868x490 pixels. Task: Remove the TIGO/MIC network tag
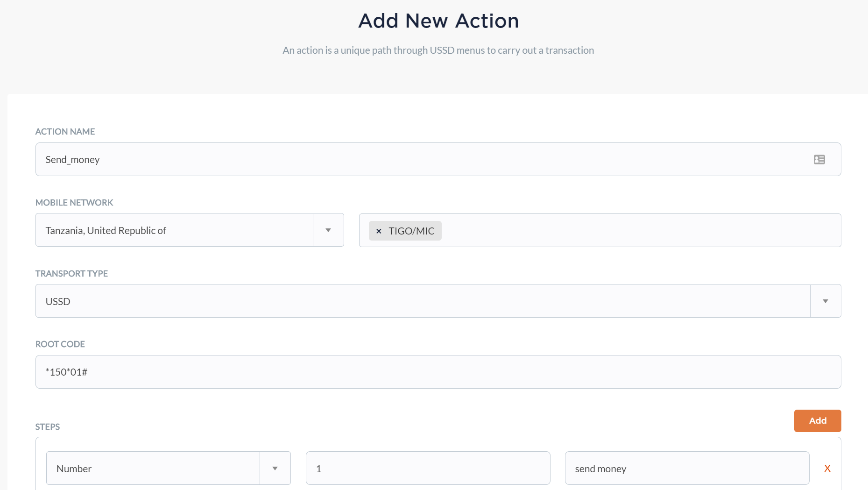(378, 230)
